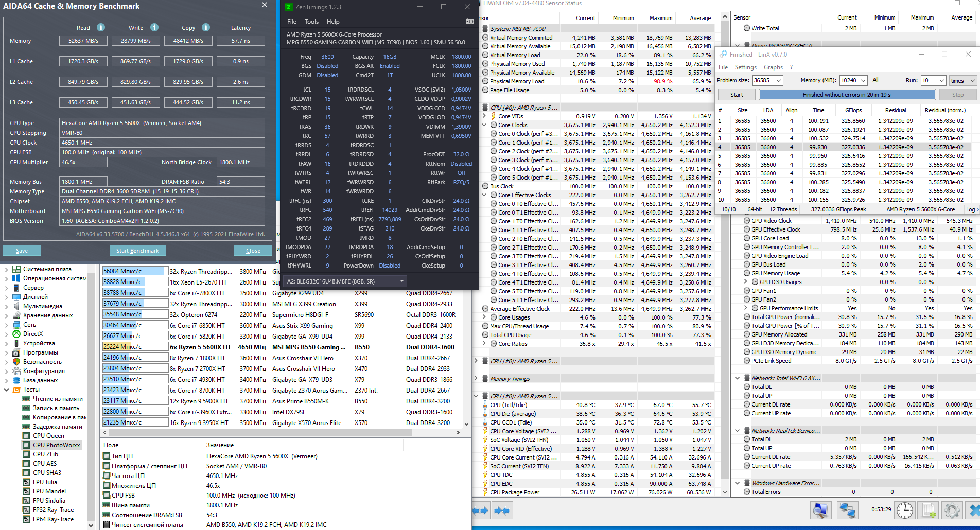Open LinX Memory (MiB) dropdown
980x530 pixels.
click(x=863, y=80)
